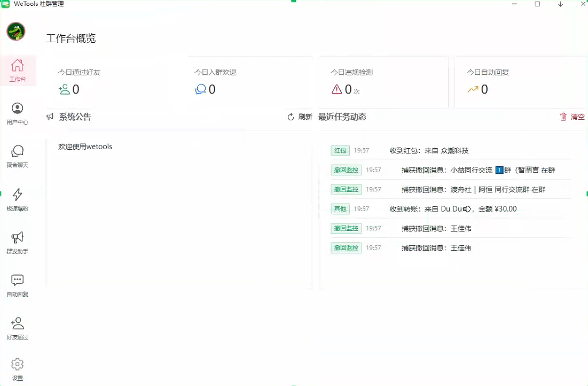
Task: Click the down-arrow icon in title bar
Action: pyautogui.click(x=560, y=4)
